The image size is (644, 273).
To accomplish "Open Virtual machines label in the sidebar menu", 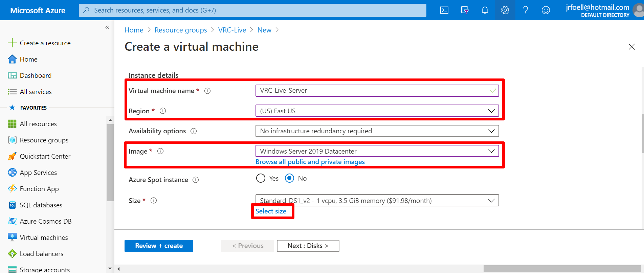I will 44,237.
